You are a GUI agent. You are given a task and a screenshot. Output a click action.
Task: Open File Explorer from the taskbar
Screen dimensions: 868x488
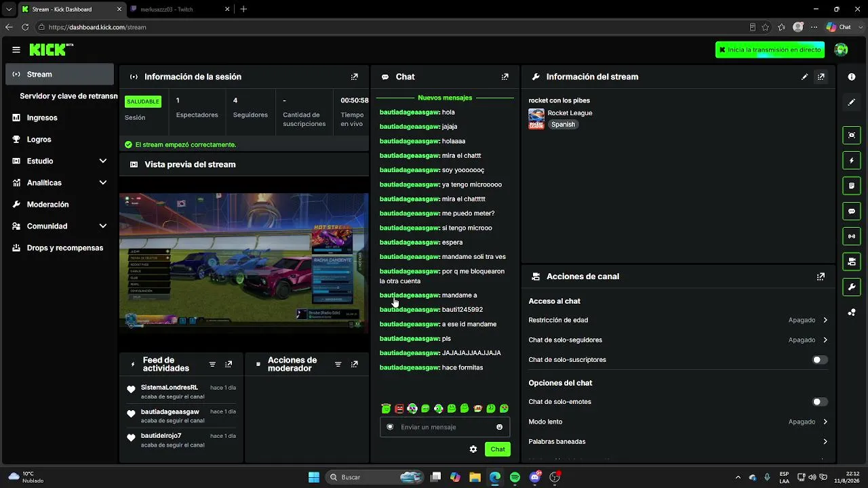point(475,477)
